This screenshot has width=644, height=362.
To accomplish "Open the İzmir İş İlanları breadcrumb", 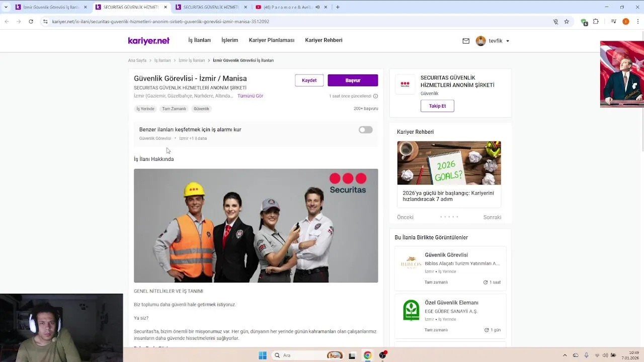I will point(192,60).
